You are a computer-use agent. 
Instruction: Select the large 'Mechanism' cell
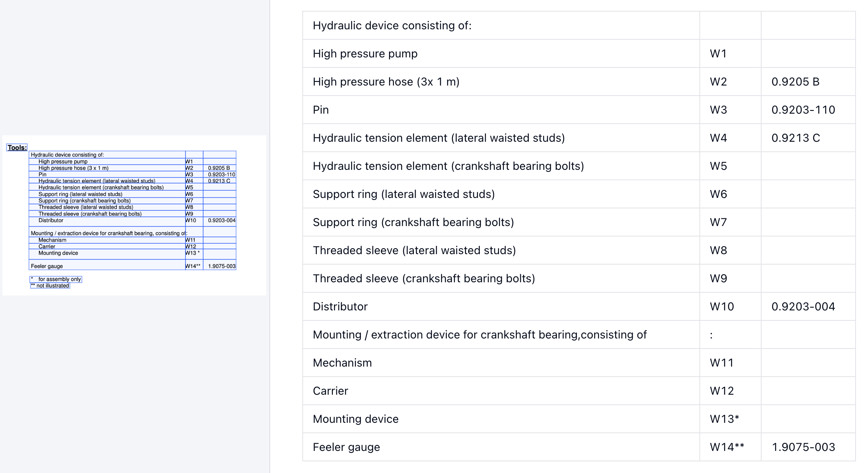[342, 363]
